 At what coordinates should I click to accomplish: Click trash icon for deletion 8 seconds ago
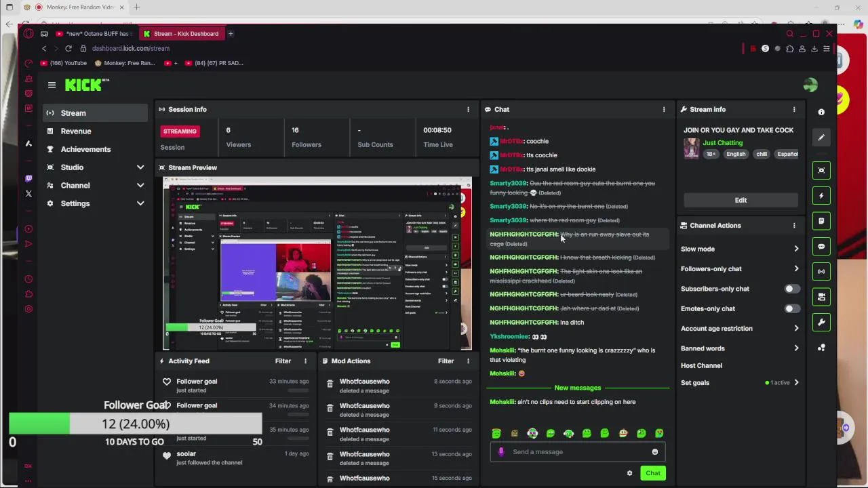click(x=330, y=384)
